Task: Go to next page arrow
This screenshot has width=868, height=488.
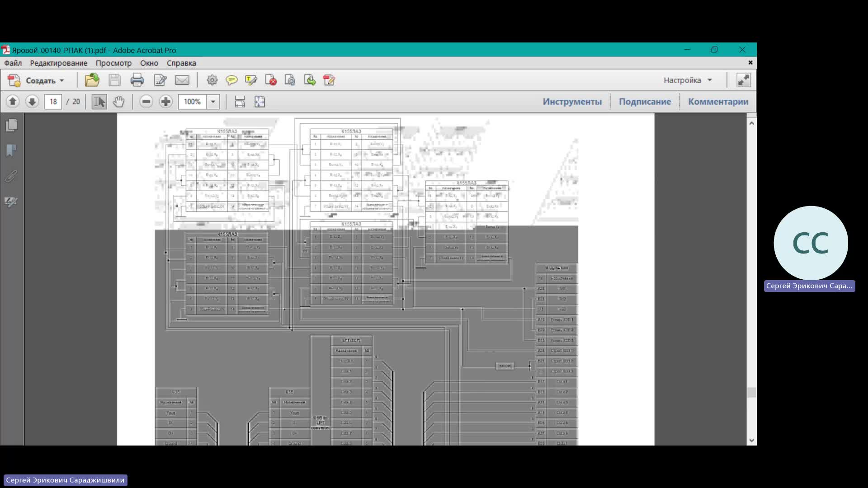Action: pyautogui.click(x=32, y=102)
